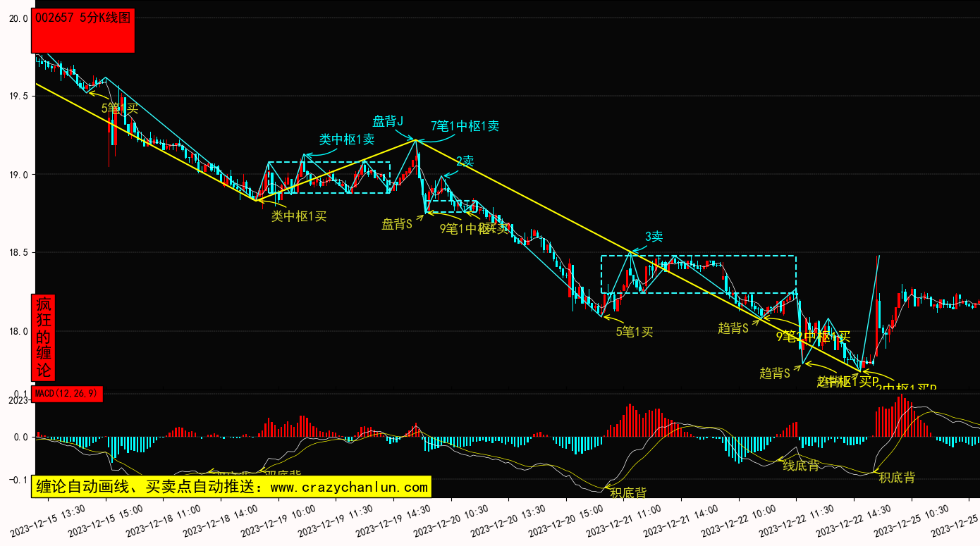This screenshot has height=546, width=980.
Task: Click the 18.5 price axis label
Action: pos(17,252)
